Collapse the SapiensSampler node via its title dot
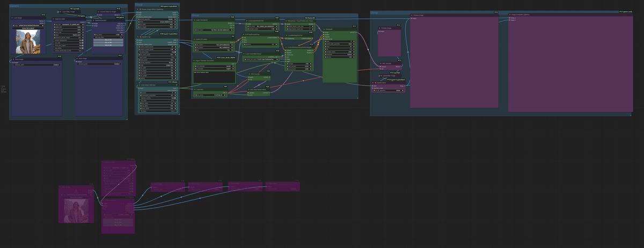Viewport: 644px width, 248px height. (93, 20)
